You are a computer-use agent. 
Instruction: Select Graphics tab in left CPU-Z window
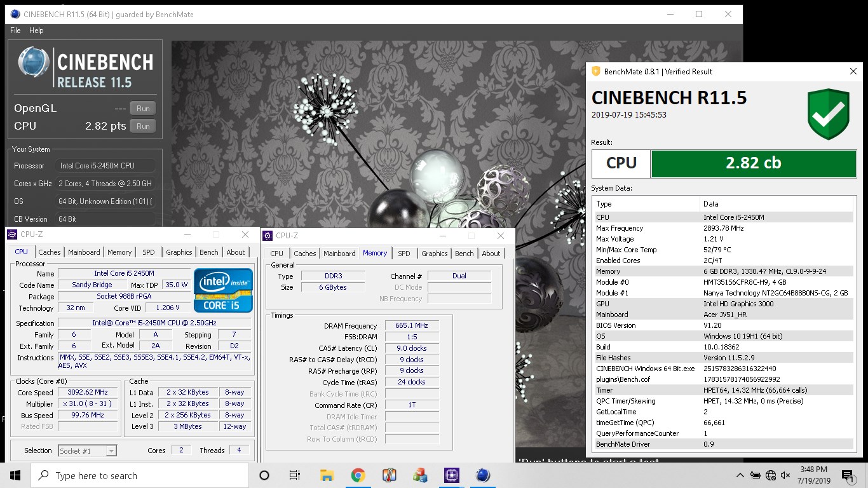click(x=179, y=252)
